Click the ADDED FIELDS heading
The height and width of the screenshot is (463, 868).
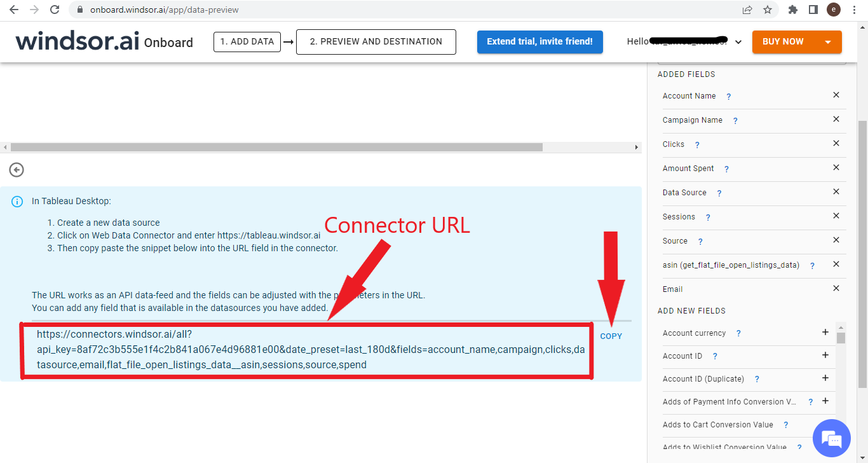point(686,74)
